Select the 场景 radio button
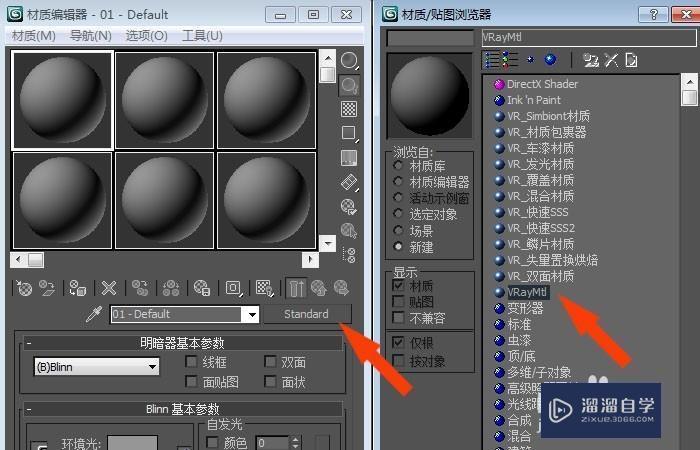700x450 pixels. (398, 230)
